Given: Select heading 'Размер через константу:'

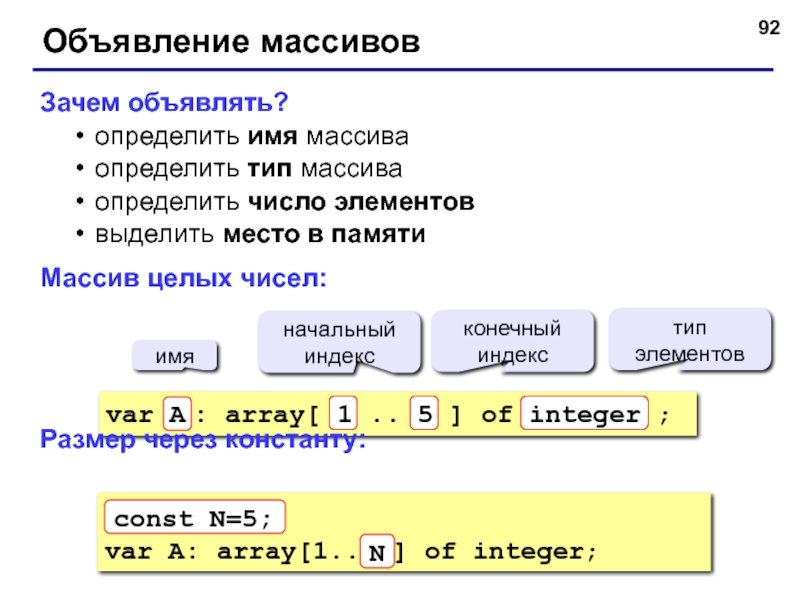Looking at the screenshot, I should click(203, 439).
